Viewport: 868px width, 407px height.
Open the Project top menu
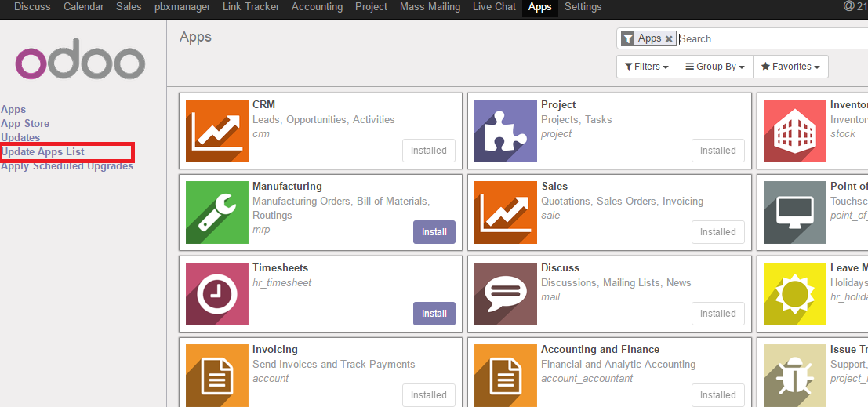coord(371,7)
